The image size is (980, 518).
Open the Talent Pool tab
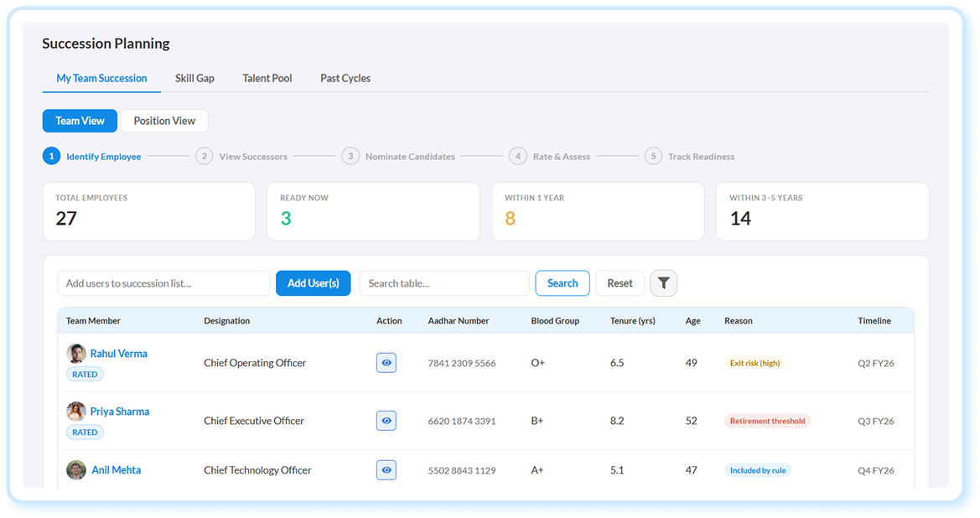pyautogui.click(x=267, y=79)
